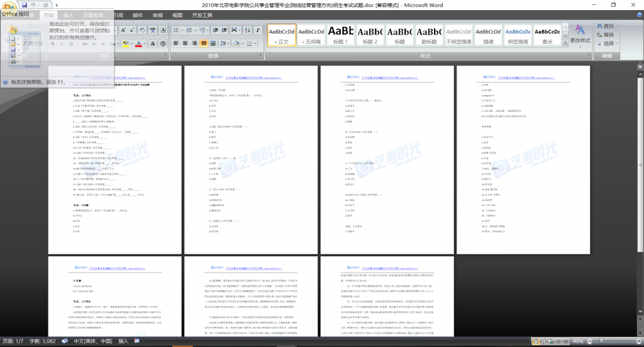
Task: Switch to the 视图 (View) tab
Action: [x=177, y=15]
